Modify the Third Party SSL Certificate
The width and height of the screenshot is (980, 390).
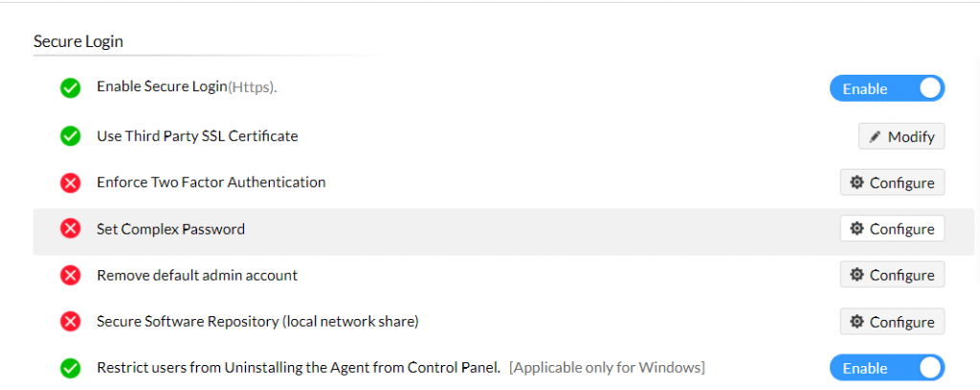coord(902,136)
